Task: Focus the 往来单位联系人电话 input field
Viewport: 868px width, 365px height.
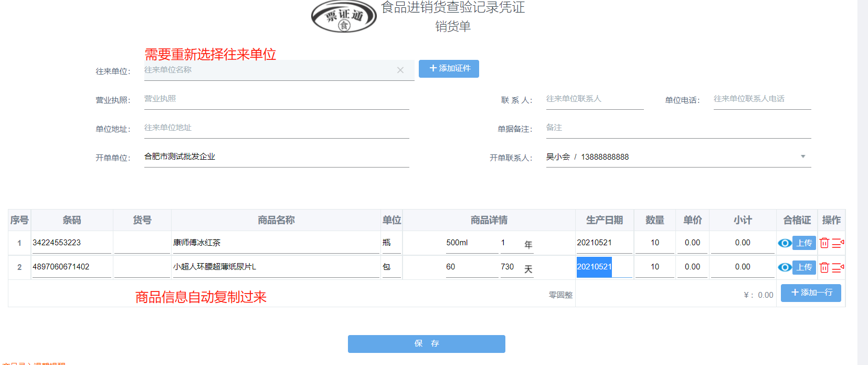Action: (762, 99)
